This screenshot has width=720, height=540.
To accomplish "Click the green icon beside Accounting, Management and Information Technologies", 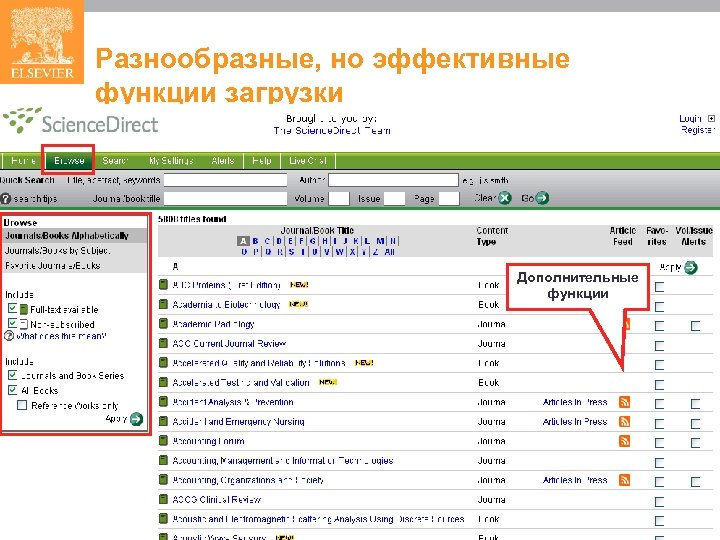I will click(x=163, y=460).
